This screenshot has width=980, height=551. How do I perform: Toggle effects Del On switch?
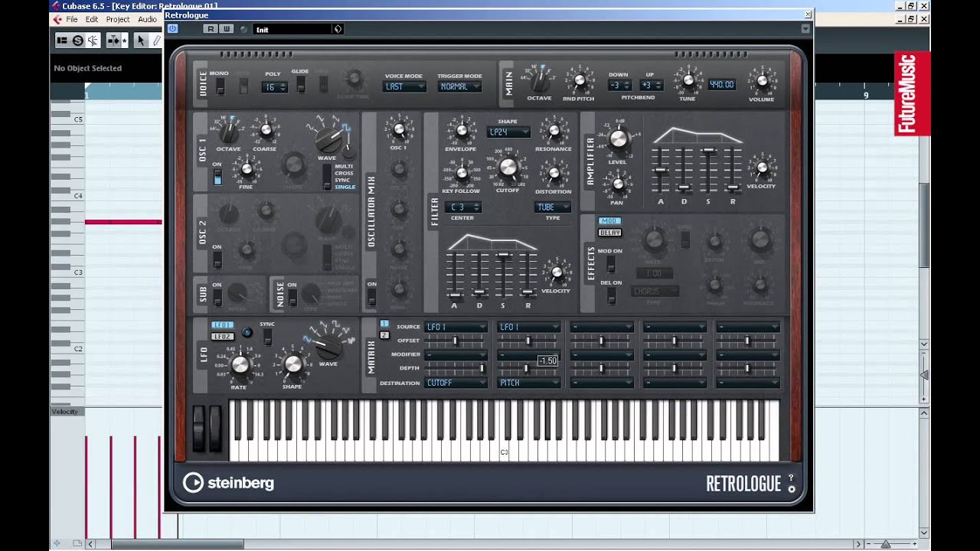(611, 295)
